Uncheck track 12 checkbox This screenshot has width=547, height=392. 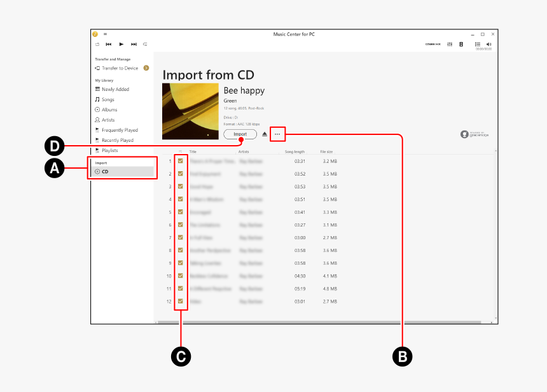tap(181, 301)
